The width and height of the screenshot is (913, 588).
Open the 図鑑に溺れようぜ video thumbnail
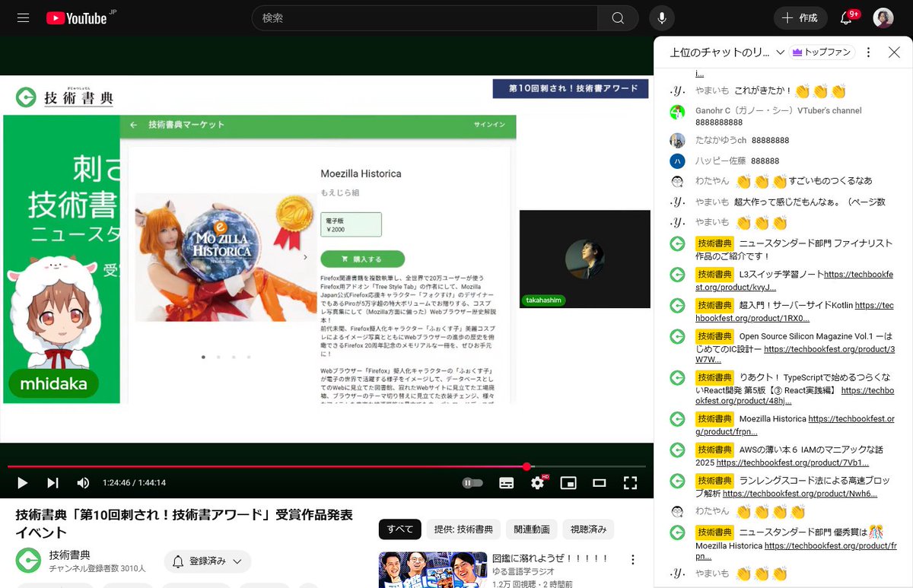(432, 569)
